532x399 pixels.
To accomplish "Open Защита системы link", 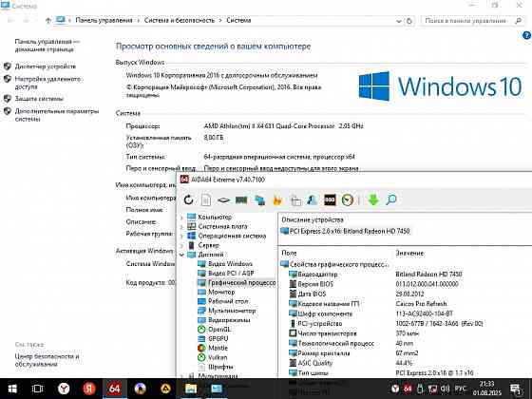I will click(x=39, y=99).
